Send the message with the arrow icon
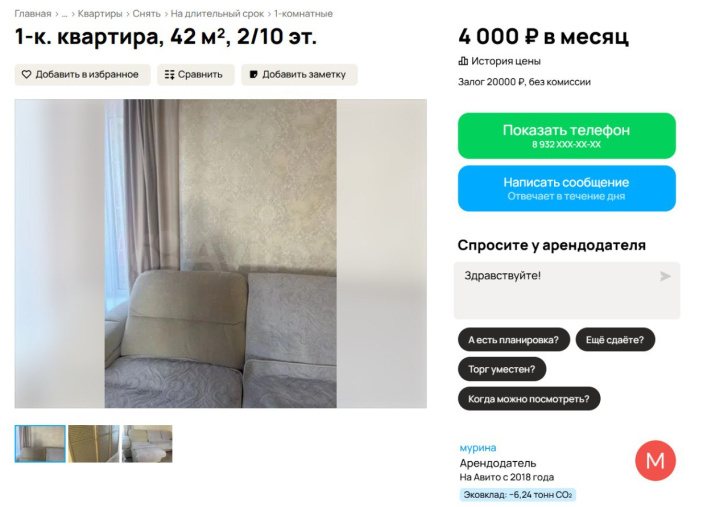This screenshot has width=728, height=507. (x=665, y=277)
